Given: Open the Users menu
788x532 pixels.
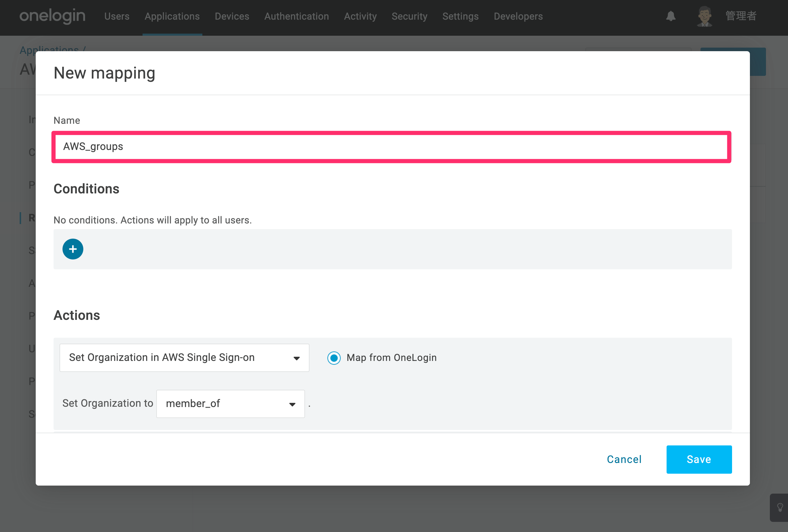Looking at the screenshot, I should 117,16.
